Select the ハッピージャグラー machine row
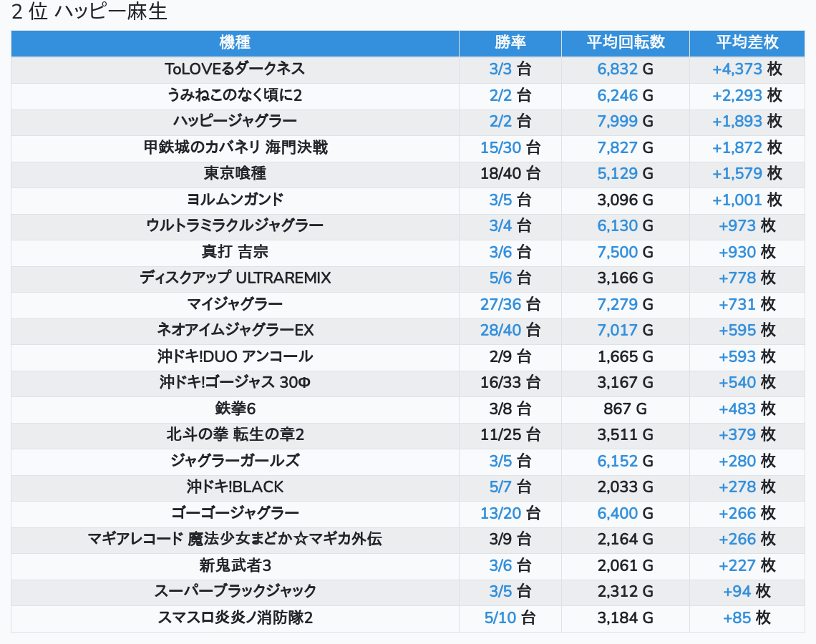The width and height of the screenshot is (816, 644). tap(235, 122)
